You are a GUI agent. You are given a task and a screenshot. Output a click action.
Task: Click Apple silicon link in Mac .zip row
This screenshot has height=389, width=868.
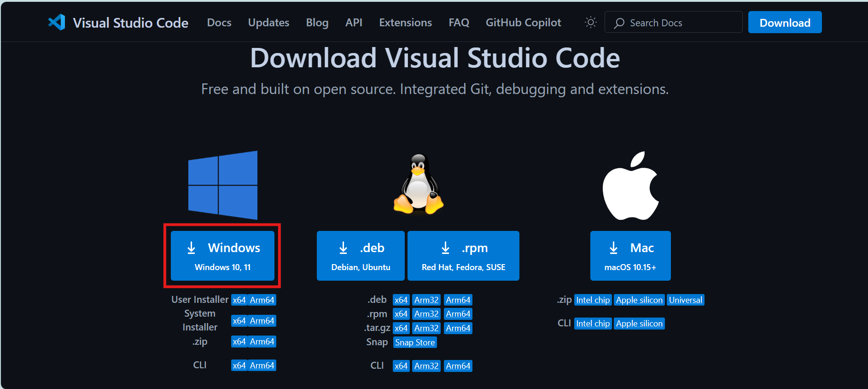coord(640,300)
